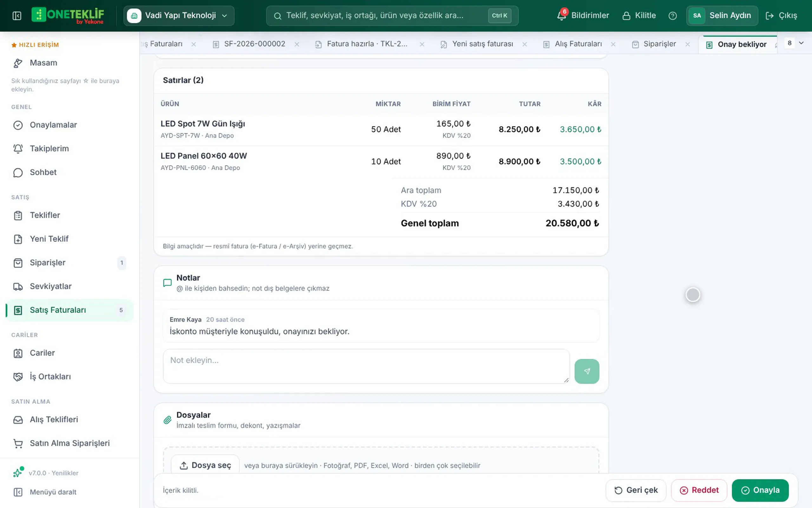Switch to the SF-2026-000002 tab
Screen dimensions: 812x508
pyautogui.click(x=254, y=44)
